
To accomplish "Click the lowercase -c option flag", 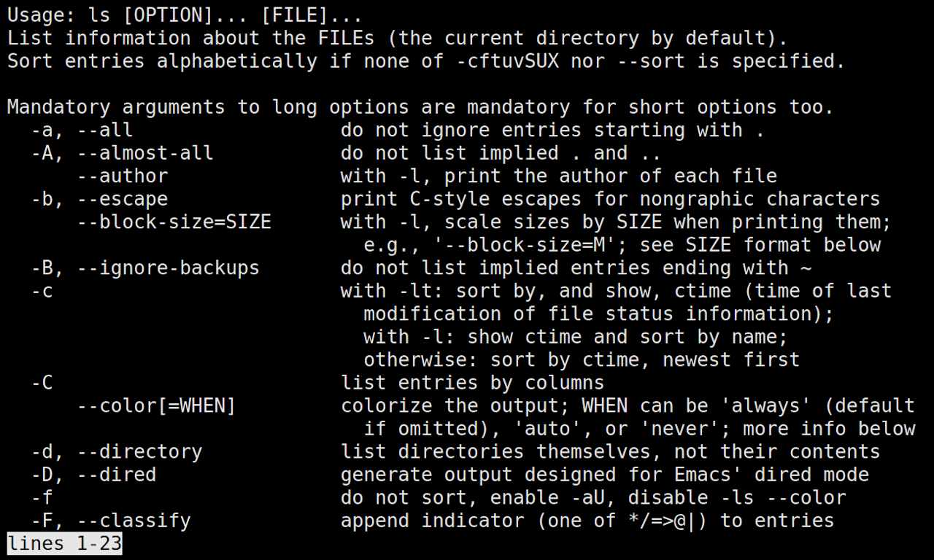I will pos(42,291).
